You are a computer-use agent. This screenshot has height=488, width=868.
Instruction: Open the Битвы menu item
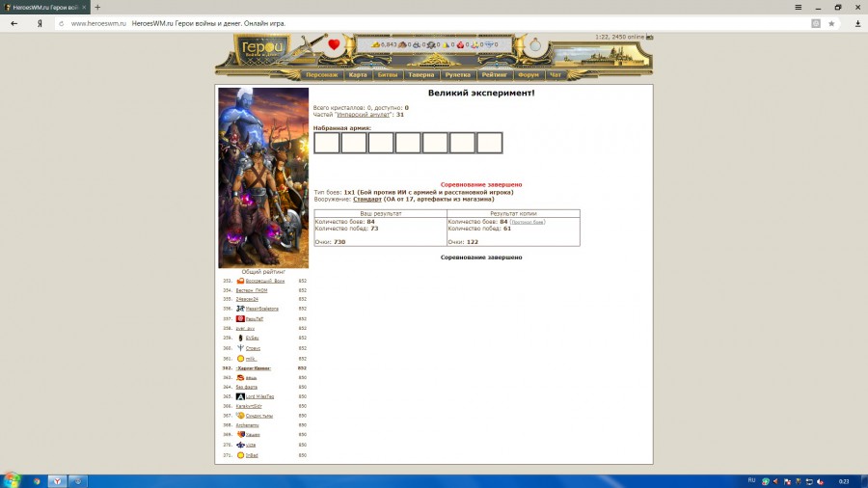388,74
